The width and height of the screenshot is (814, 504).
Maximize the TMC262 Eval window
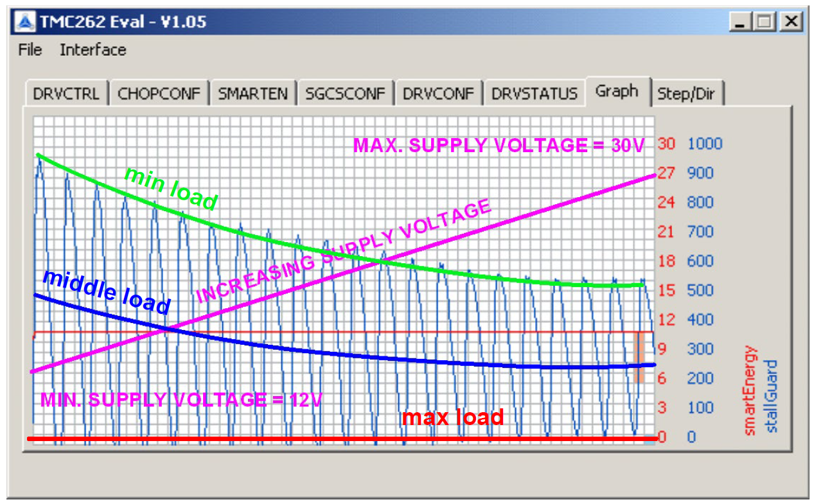(764, 22)
